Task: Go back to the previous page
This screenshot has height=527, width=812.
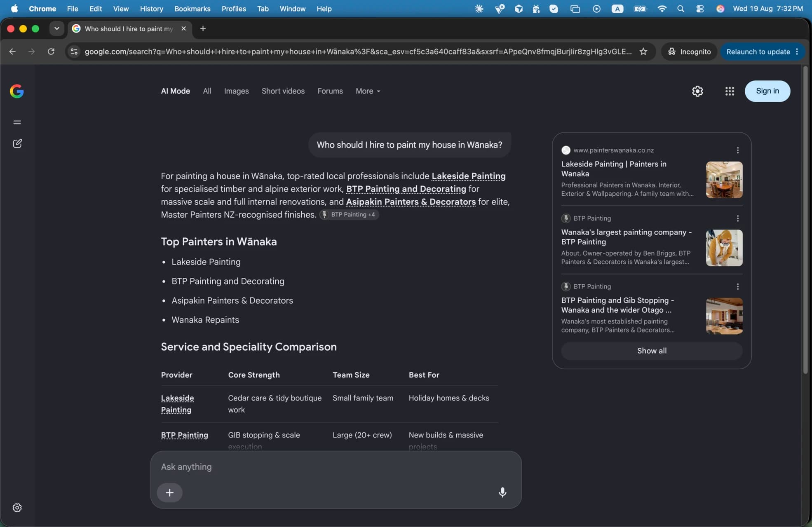Action: (x=12, y=52)
